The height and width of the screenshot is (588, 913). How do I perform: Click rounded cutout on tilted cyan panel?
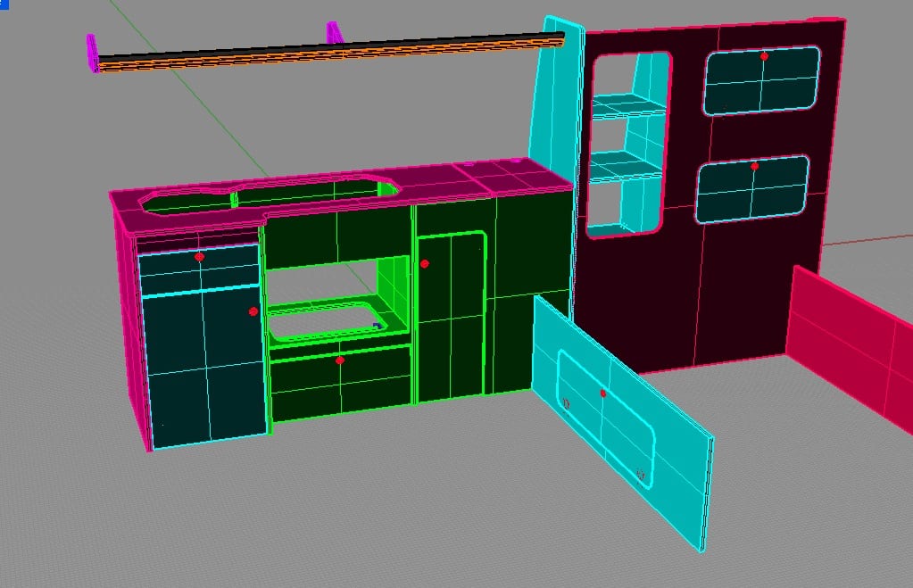(x=606, y=419)
